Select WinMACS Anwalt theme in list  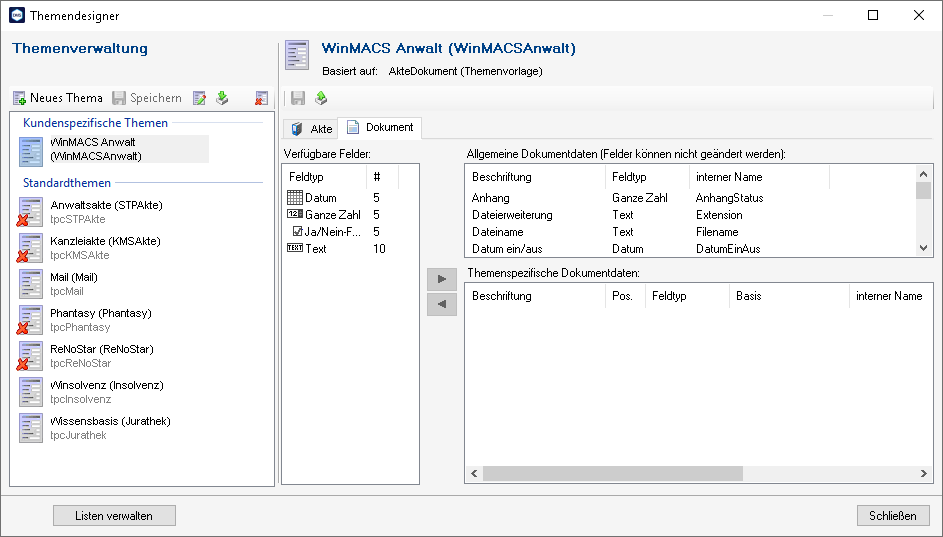pyautogui.click(x=114, y=149)
